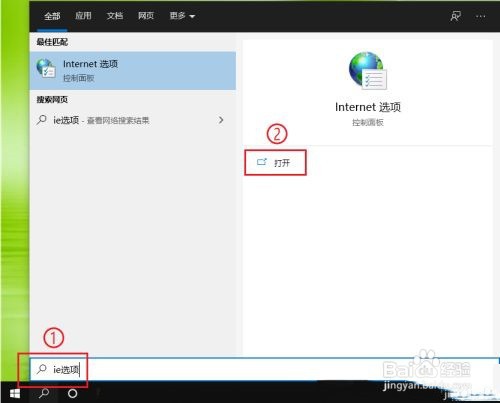Click the open icon next to 打开
Screen dimensions: 500x403
click(x=262, y=162)
